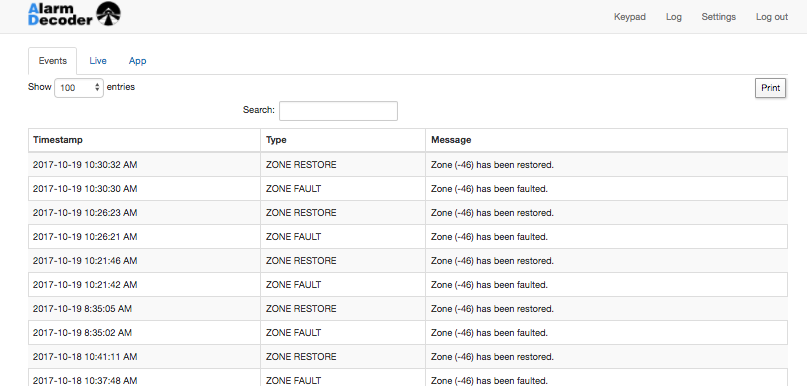Select timestamp 2017-10-19 8:35:05 AM
Image resolution: width=807 pixels, height=386 pixels.
pyautogui.click(x=82, y=309)
